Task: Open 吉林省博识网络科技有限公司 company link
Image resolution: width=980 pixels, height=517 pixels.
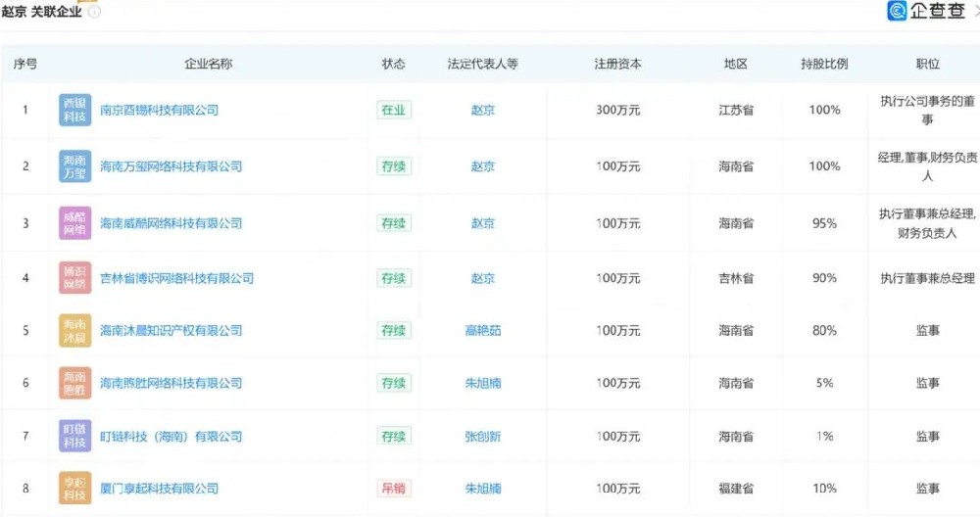Action: pyautogui.click(x=176, y=278)
